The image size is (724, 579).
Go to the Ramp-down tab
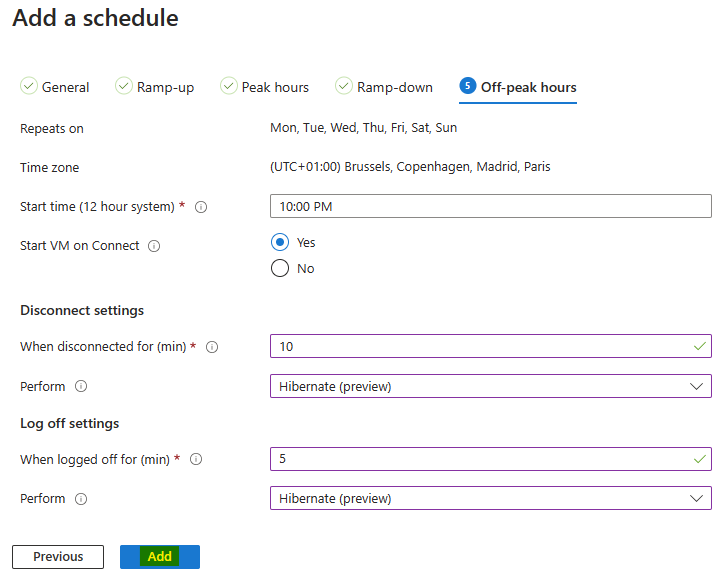pos(384,87)
